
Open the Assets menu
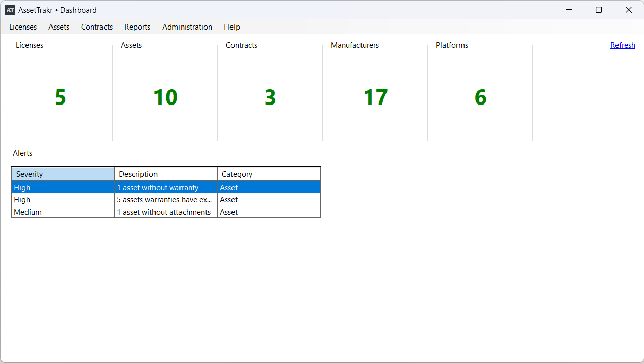[59, 27]
